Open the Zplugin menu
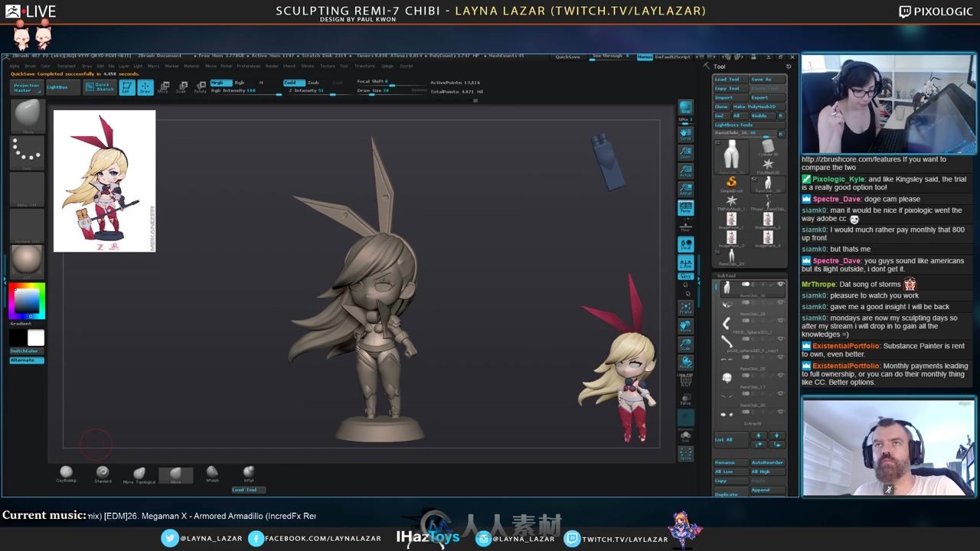This screenshot has width=980, height=551. pyautogui.click(x=387, y=66)
